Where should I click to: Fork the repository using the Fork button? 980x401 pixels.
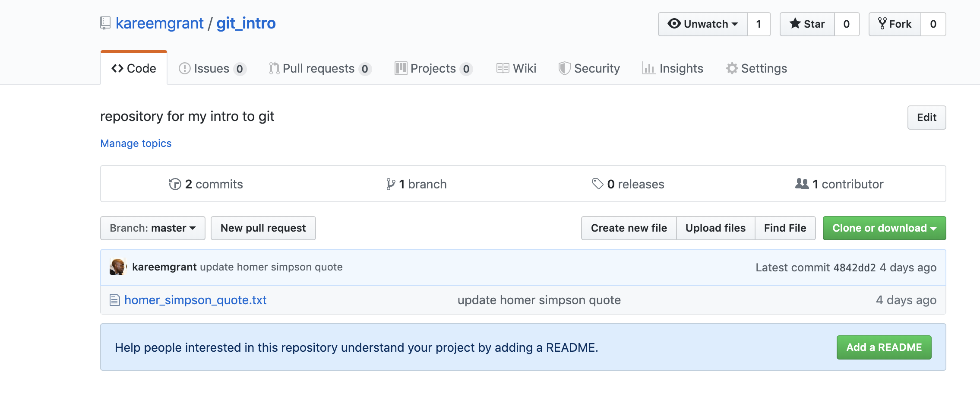point(895,24)
